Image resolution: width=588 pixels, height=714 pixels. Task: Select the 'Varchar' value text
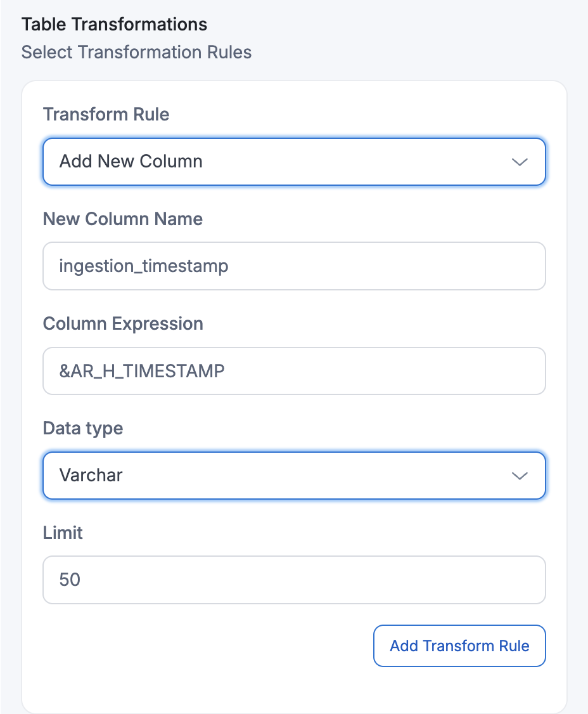pyautogui.click(x=91, y=476)
